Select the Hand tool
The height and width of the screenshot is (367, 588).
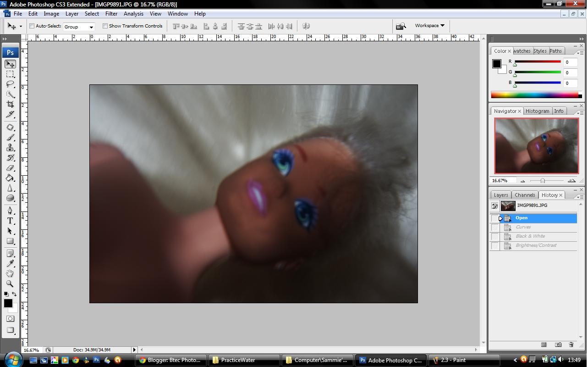10,273
